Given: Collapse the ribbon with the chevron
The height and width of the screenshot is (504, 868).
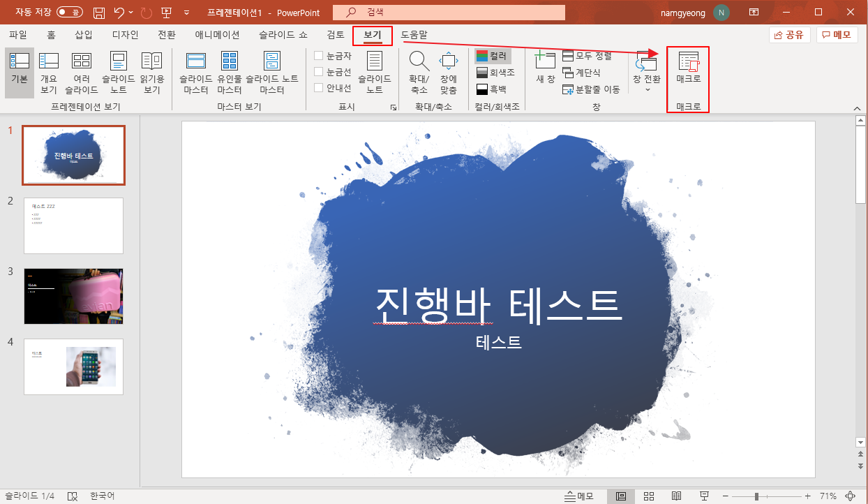Looking at the screenshot, I should (x=857, y=108).
